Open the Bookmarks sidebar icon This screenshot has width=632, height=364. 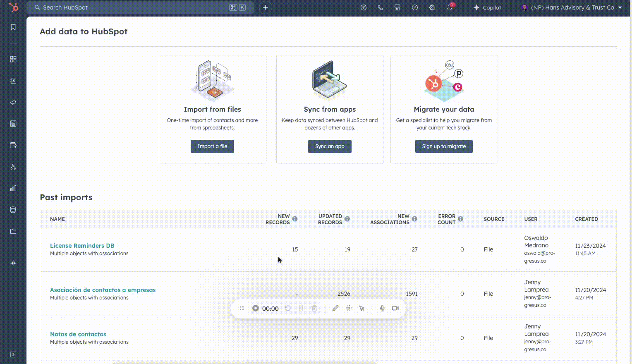(13, 27)
